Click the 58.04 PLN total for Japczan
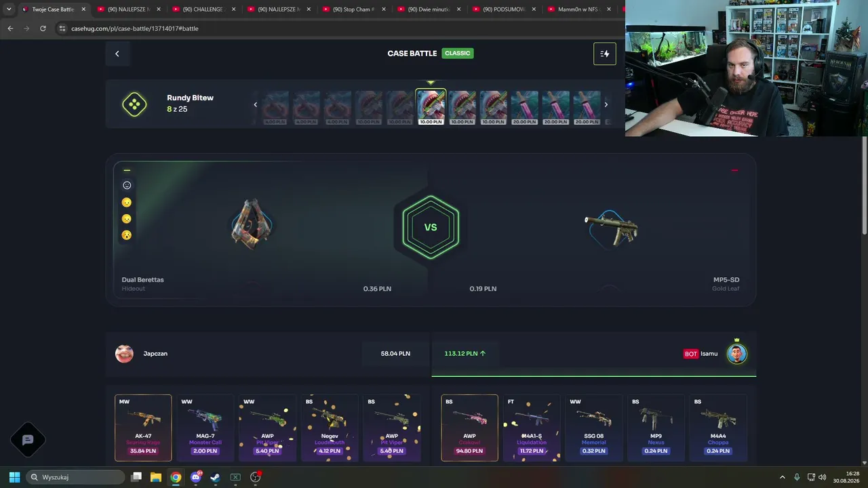Screen dimensions: 868x488 395,354
